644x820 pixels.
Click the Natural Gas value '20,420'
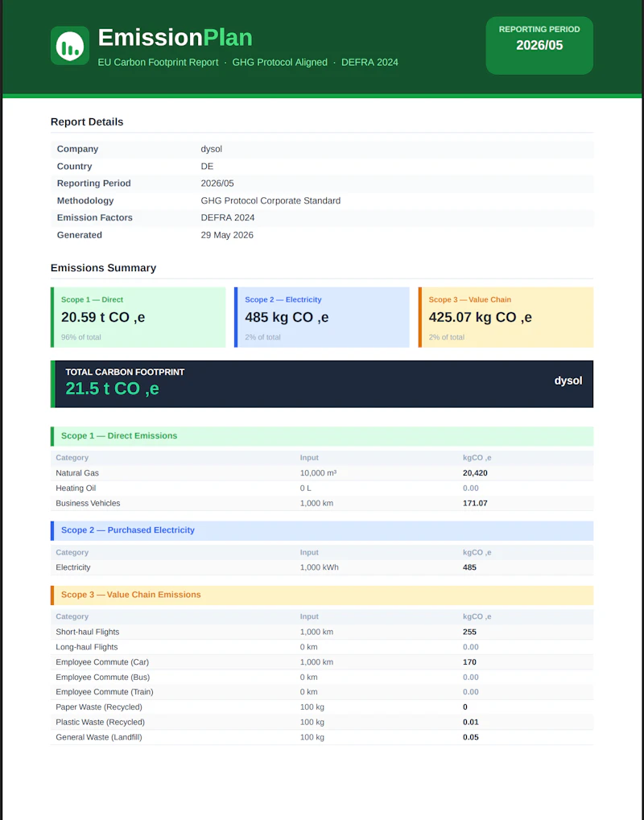click(475, 472)
